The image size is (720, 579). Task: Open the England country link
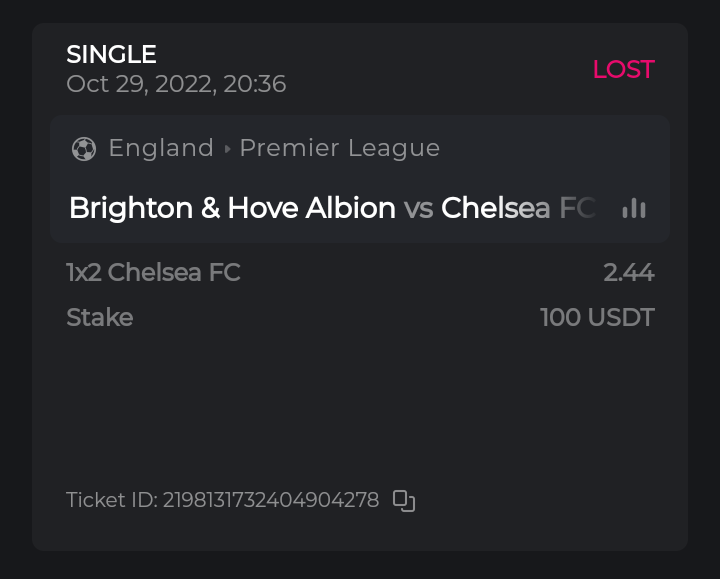161,148
